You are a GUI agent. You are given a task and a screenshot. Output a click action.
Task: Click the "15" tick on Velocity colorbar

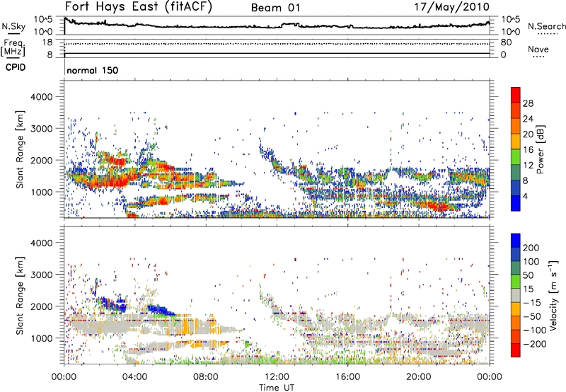point(529,289)
